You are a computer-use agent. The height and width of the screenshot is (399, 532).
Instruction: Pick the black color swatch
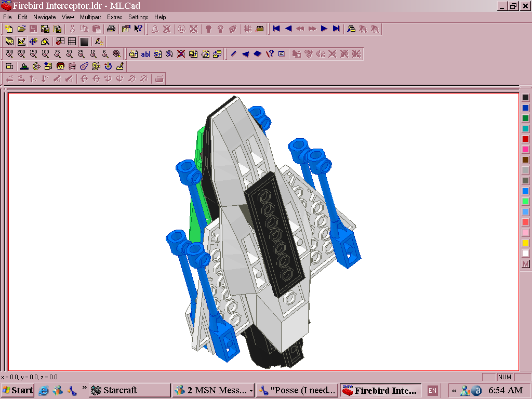coord(526,98)
